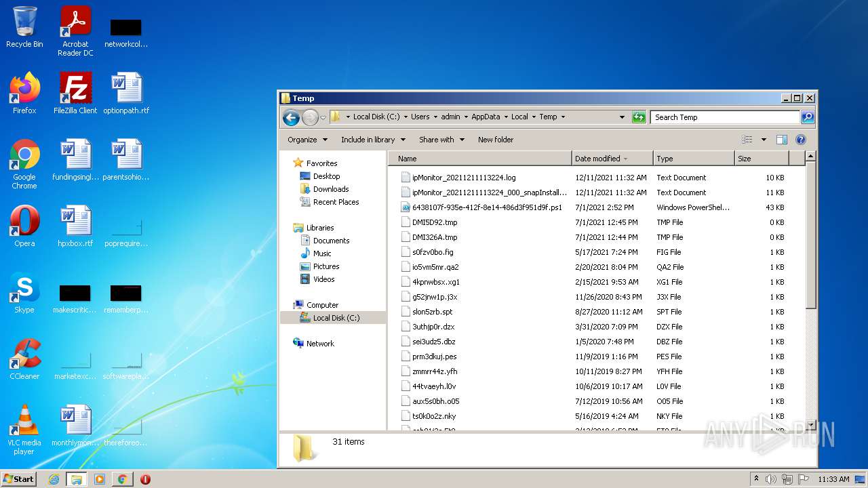Open recent pages dropdown next to Forward
This screenshot has width=868, height=488.
(x=323, y=117)
